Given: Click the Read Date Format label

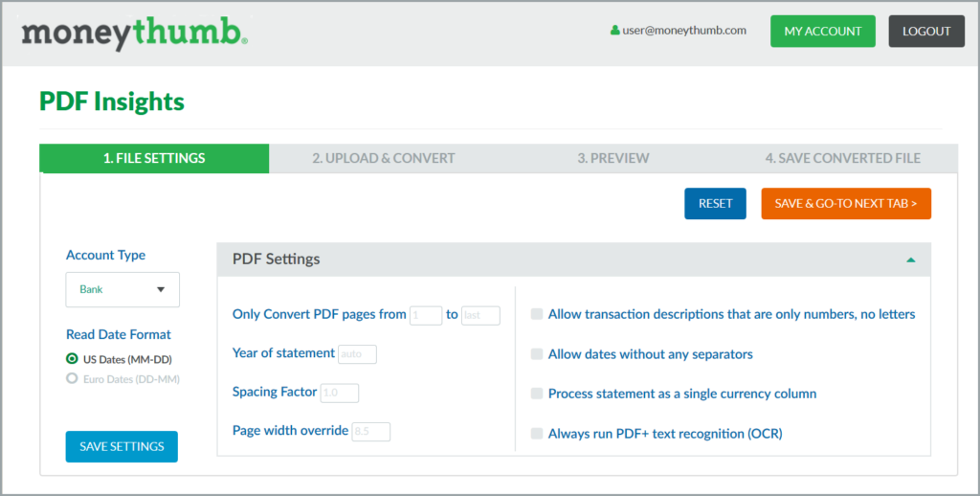Looking at the screenshot, I should click(119, 334).
